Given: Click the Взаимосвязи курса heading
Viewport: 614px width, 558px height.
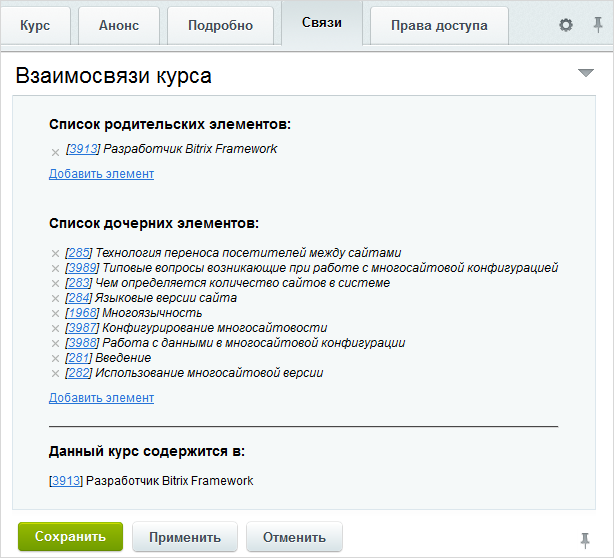Looking at the screenshot, I should click(x=114, y=76).
